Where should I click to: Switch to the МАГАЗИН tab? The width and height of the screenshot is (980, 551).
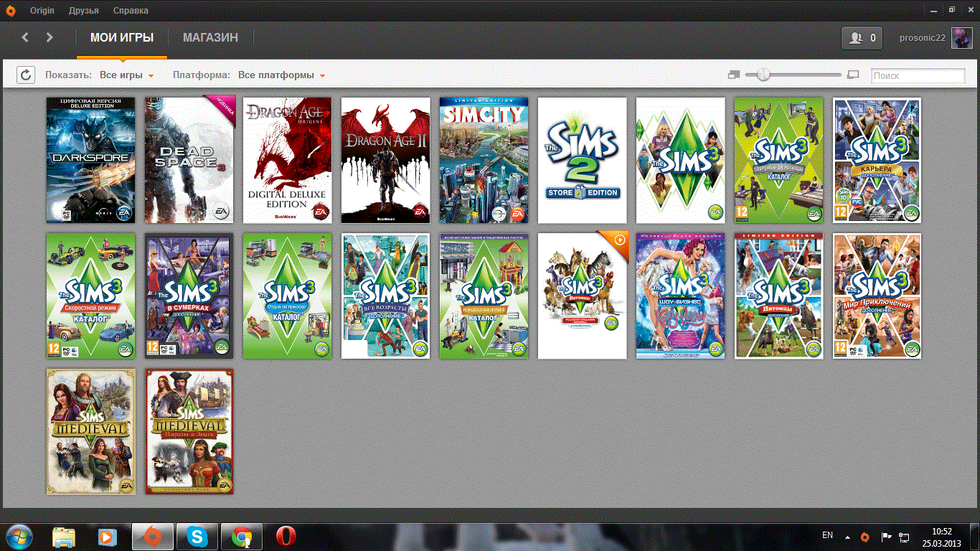[x=210, y=37]
